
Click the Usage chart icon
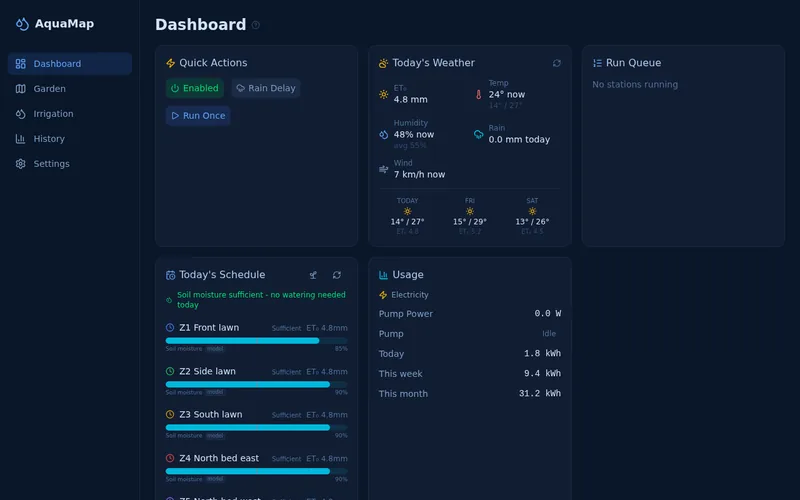tap(383, 275)
